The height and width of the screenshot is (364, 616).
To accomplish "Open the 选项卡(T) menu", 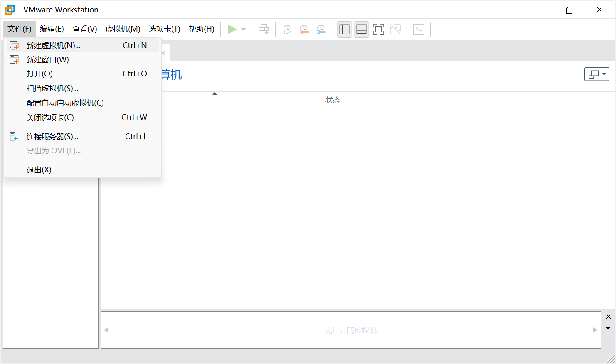I will click(165, 29).
